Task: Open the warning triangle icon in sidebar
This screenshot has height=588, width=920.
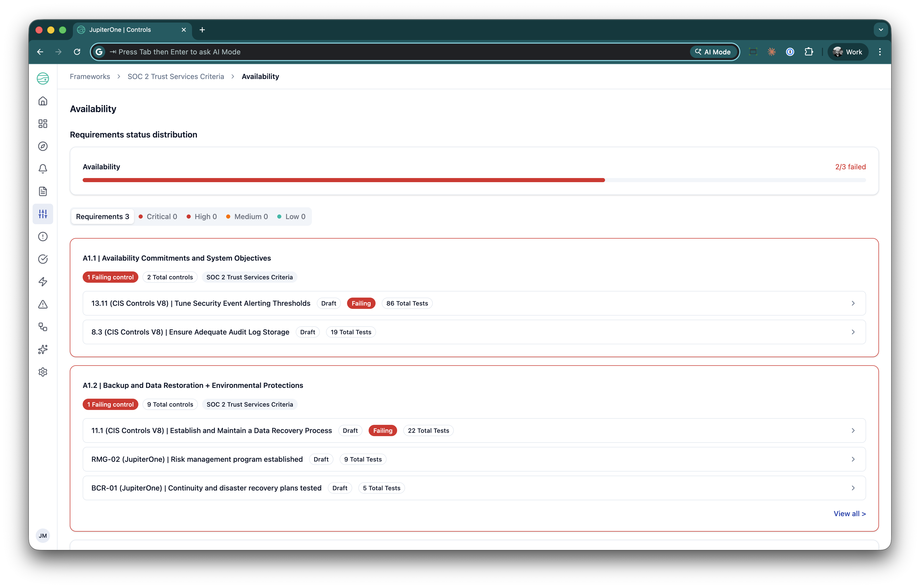Action: point(43,304)
